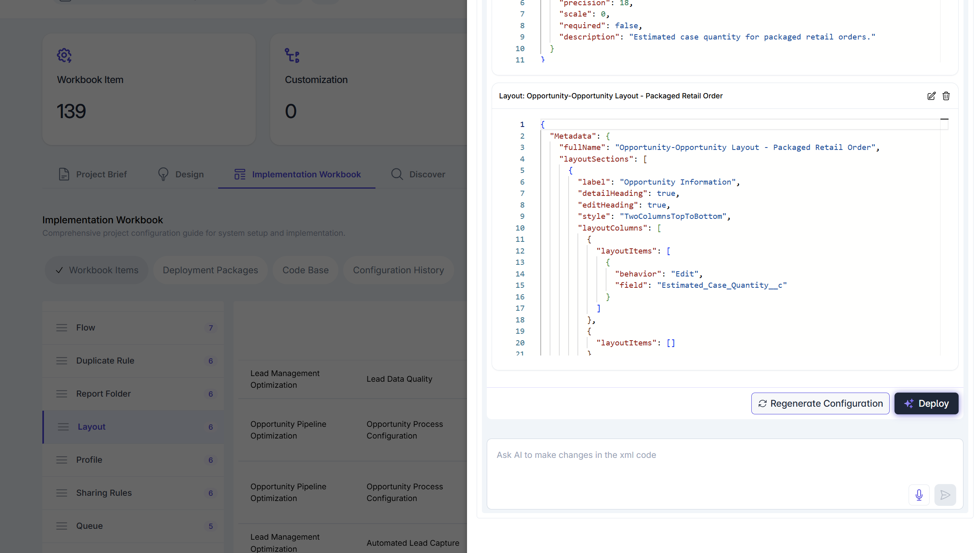This screenshot has height=553, width=980.
Task: Click the Discover magnifier icon
Action: (397, 174)
